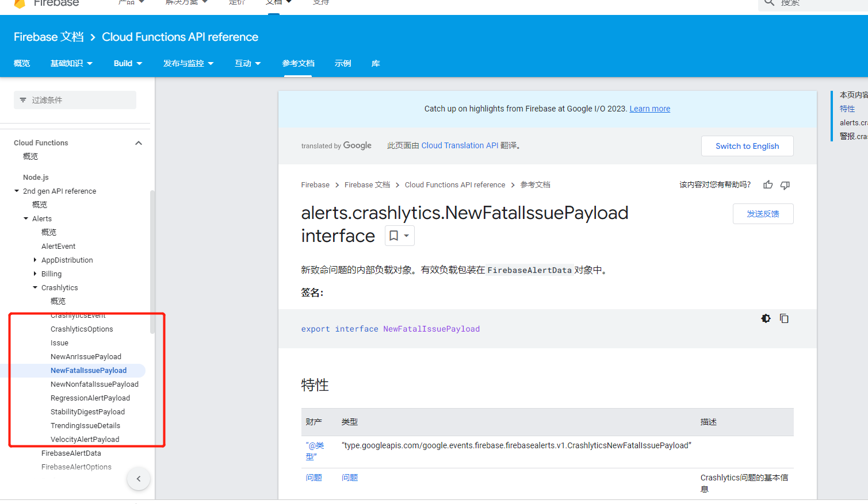Open RegressionAlertPayload in the sidebar
The height and width of the screenshot is (504, 868).
pyautogui.click(x=90, y=398)
